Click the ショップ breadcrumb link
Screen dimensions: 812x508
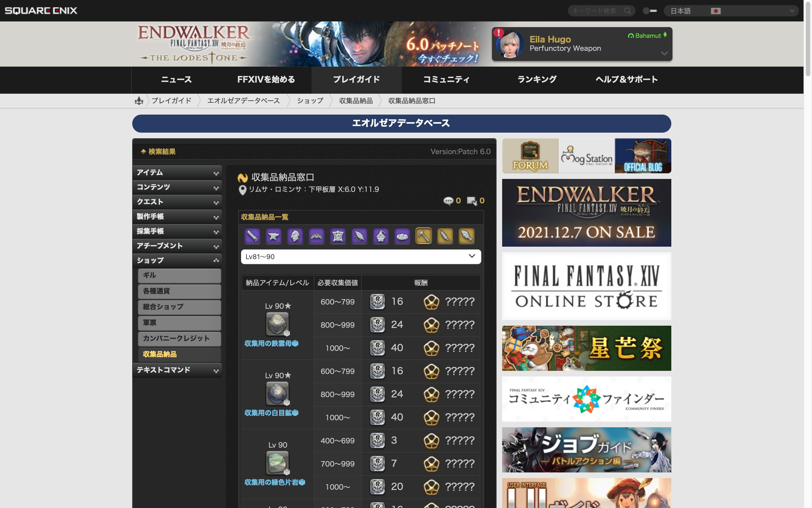tap(310, 101)
